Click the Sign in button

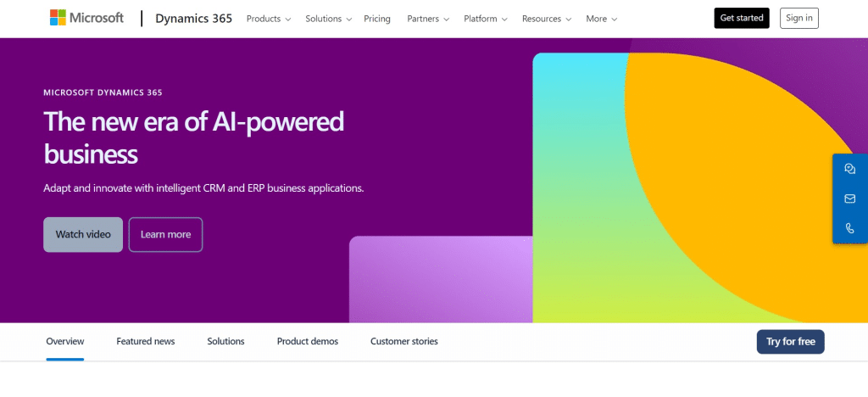click(x=798, y=19)
